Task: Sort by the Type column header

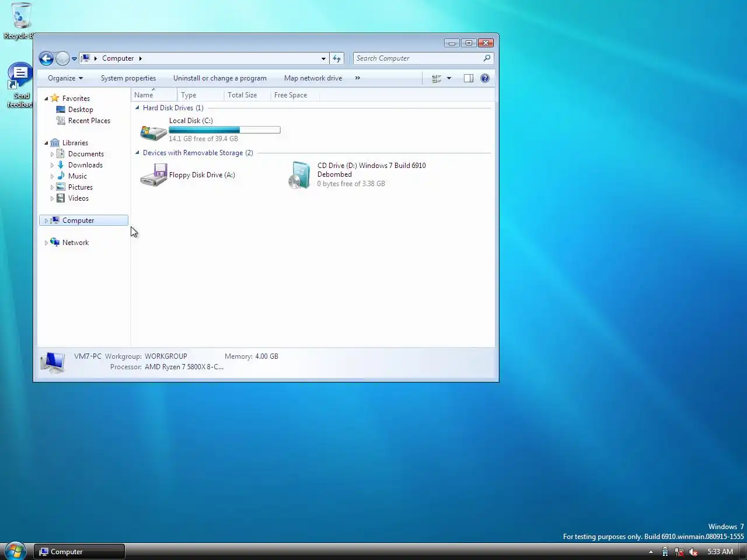Action: click(x=200, y=95)
